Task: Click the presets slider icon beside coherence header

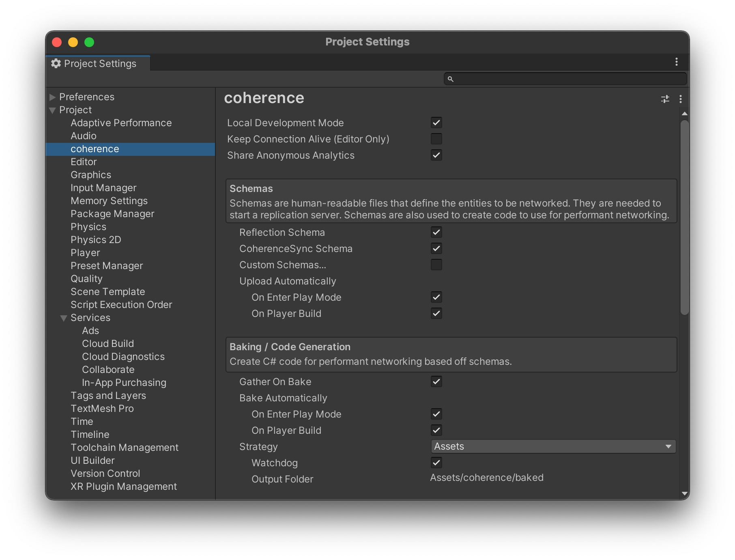Action: pyautogui.click(x=665, y=99)
